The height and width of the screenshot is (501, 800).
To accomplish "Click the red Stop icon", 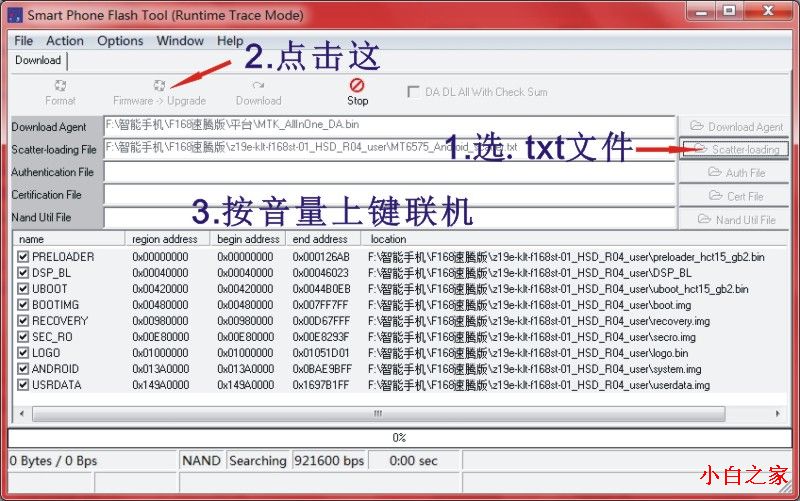I will pos(357,85).
